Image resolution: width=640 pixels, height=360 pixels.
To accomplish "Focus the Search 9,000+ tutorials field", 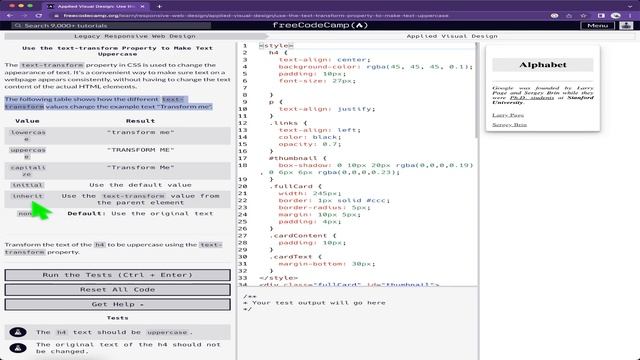I will (x=111, y=25).
